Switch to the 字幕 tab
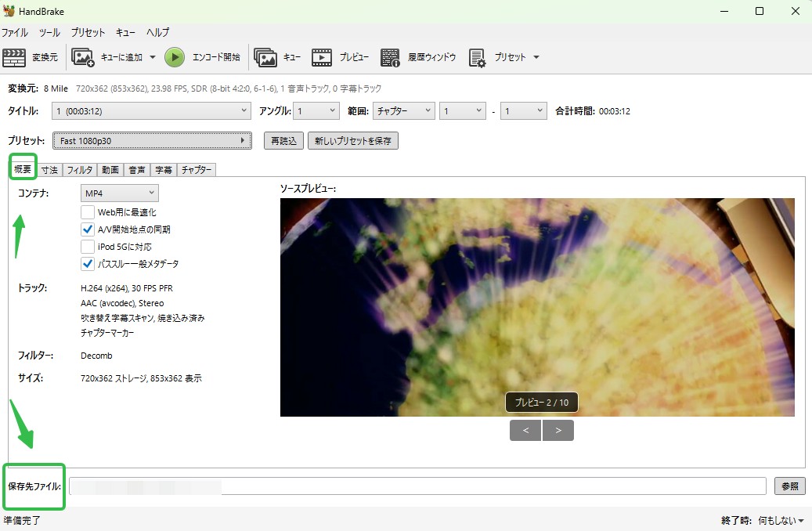 click(x=164, y=170)
